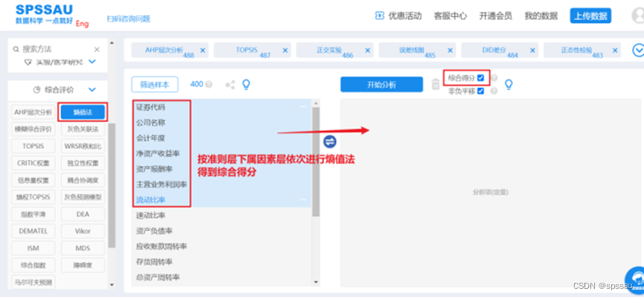Close the 正交实验 tab
The height and width of the screenshot is (297, 644).
(x=368, y=50)
